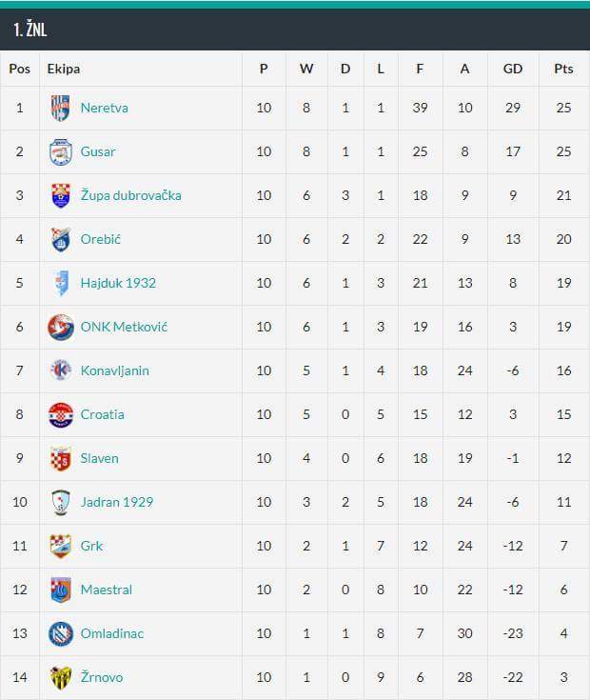The height and width of the screenshot is (700, 590).
Task: Click the 1. ŽNL league title
Action: [30, 30]
